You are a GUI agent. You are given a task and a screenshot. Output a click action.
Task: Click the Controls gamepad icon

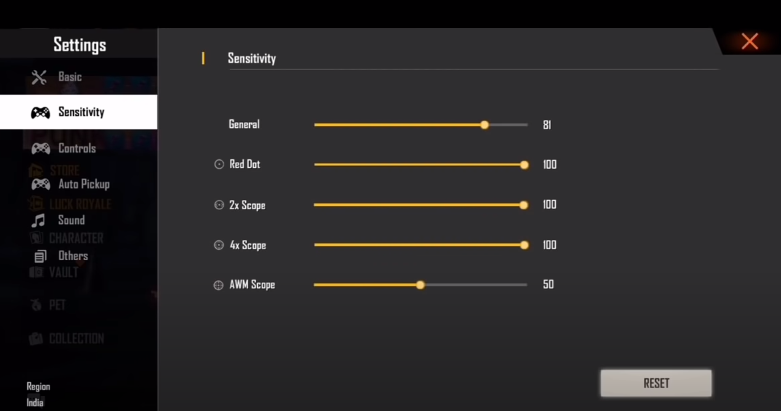tap(41, 148)
